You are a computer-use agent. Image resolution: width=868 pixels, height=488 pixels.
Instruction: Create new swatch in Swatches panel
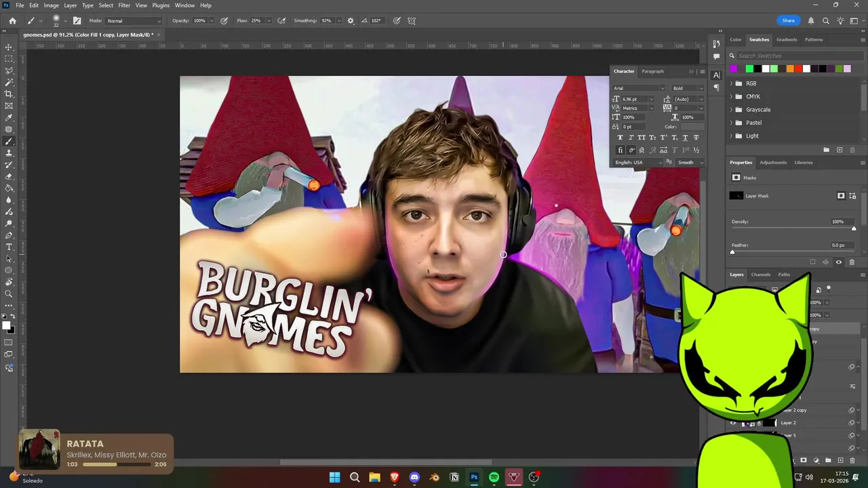[840, 150]
